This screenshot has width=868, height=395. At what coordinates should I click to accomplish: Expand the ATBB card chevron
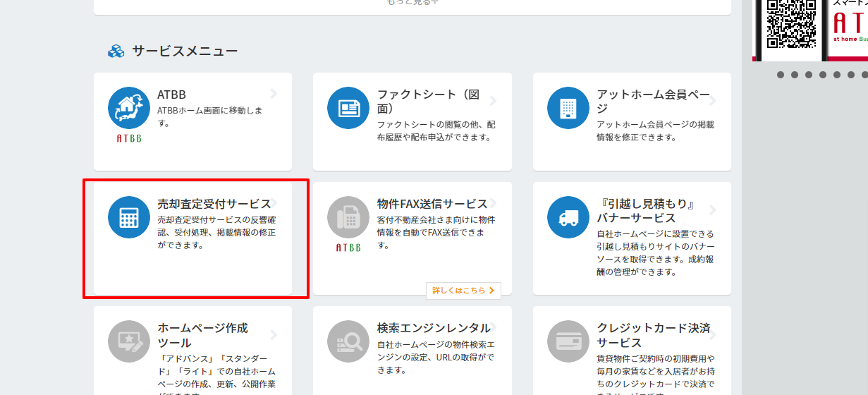pos(274,94)
